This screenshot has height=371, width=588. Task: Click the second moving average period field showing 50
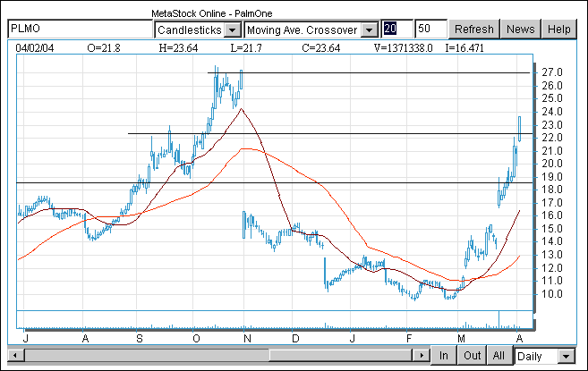pyautogui.click(x=429, y=30)
